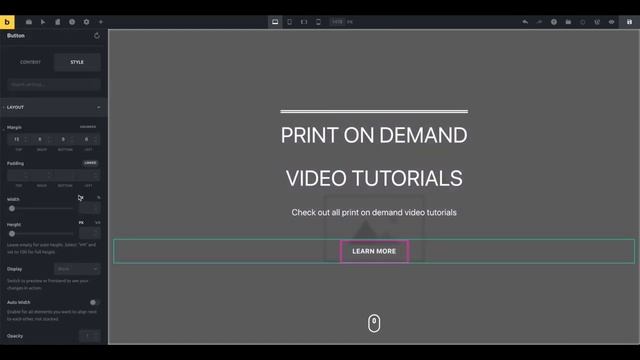The width and height of the screenshot is (640, 360).
Task: Select the mobile landscape breakpoint icon
Action: tap(304, 22)
